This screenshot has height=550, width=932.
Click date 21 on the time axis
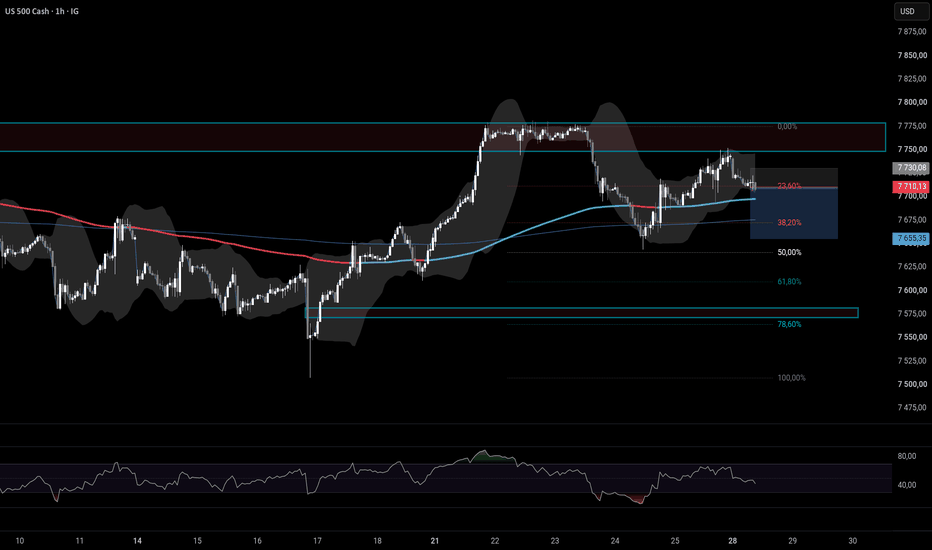[x=434, y=540]
